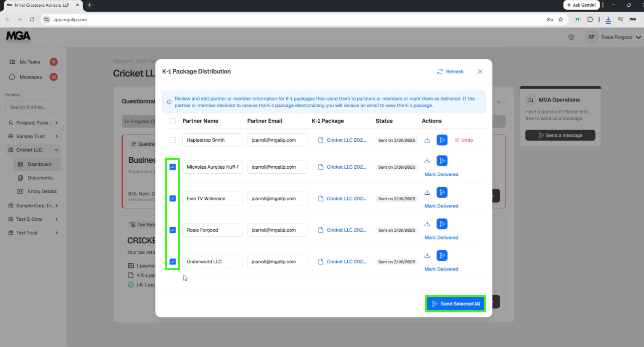Check the Haplestrop Smith row checkbox

pos(173,140)
